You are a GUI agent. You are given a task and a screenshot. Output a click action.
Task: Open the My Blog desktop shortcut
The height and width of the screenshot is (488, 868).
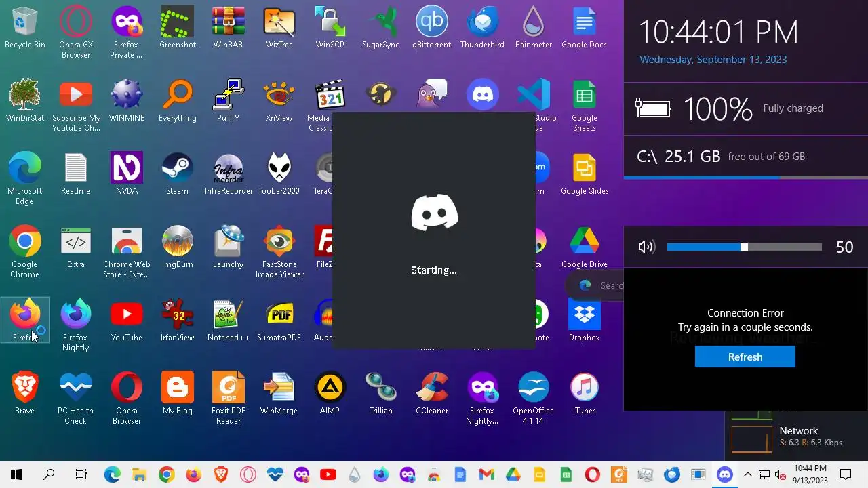coord(177,394)
